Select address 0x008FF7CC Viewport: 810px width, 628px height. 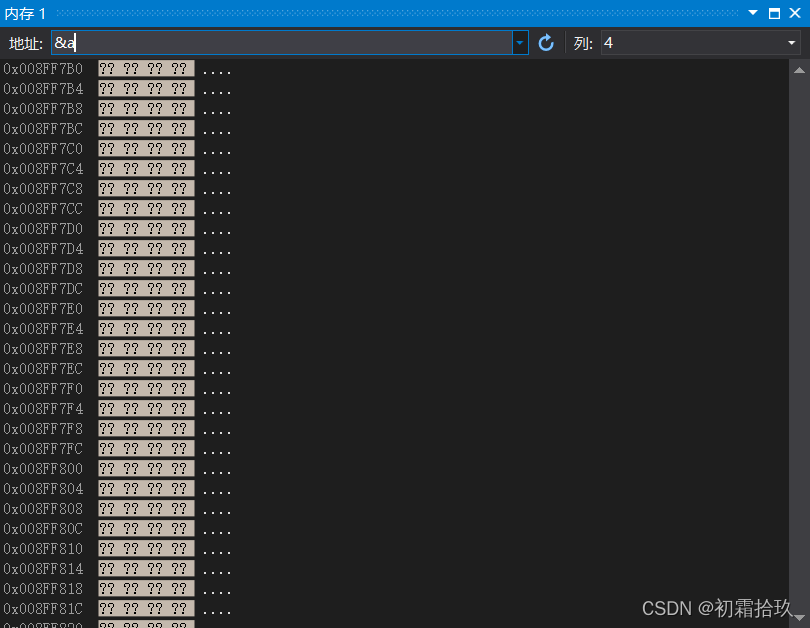pos(43,209)
